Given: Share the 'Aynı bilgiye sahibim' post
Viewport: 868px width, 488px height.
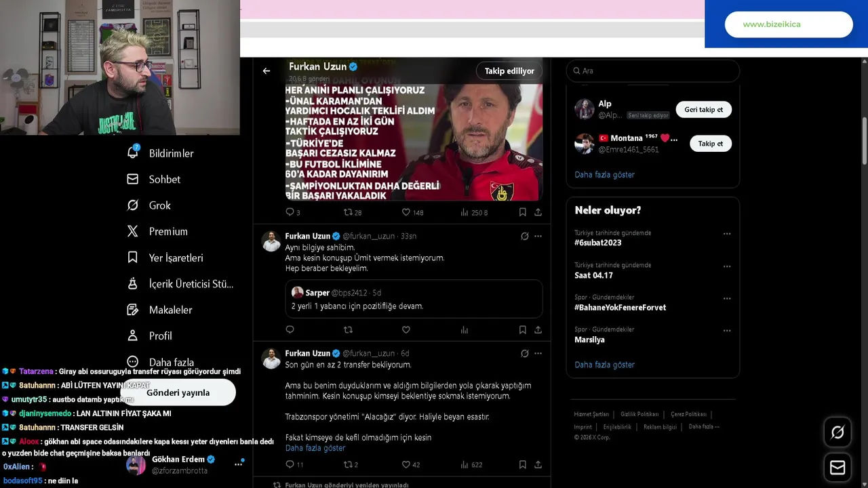Looking at the screenshot, I should pos(538,330).
